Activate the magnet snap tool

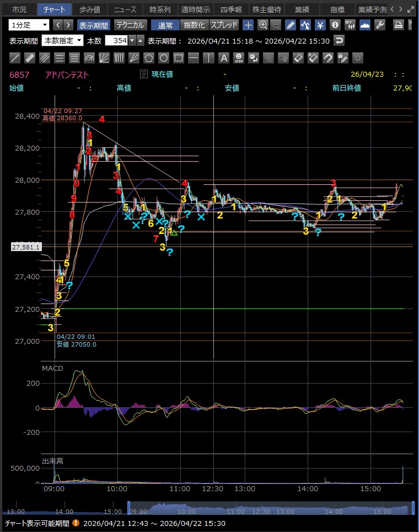(x=327, y=57)
